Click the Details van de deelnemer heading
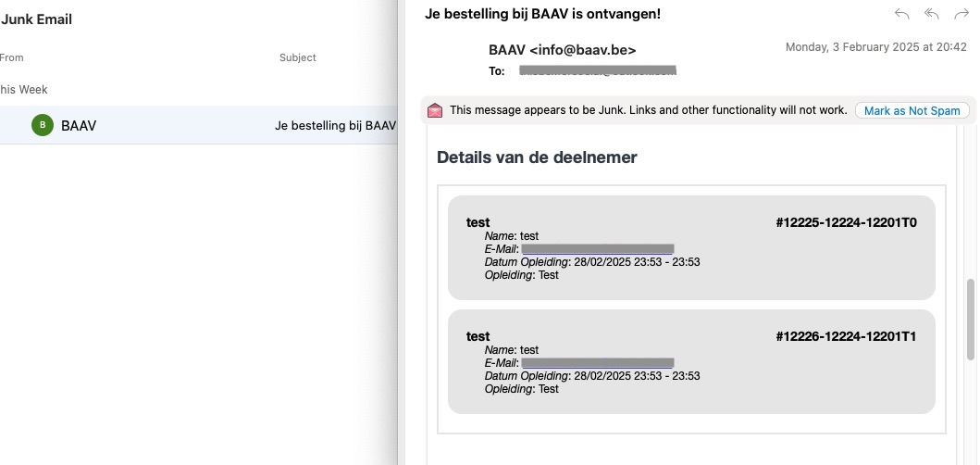The height and width of the screenshot is (465, 980). coord(537,157)
